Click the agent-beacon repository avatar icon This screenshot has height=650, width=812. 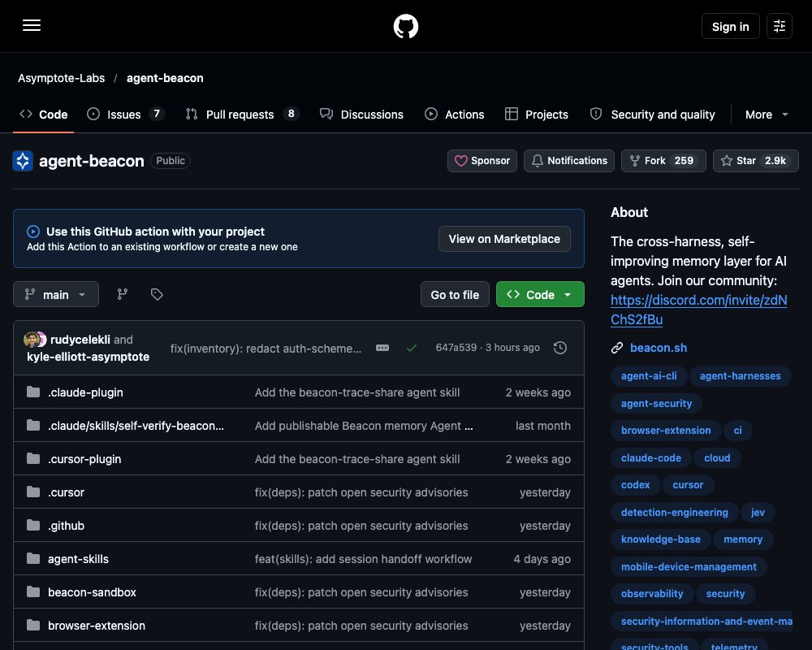point(23,161)
